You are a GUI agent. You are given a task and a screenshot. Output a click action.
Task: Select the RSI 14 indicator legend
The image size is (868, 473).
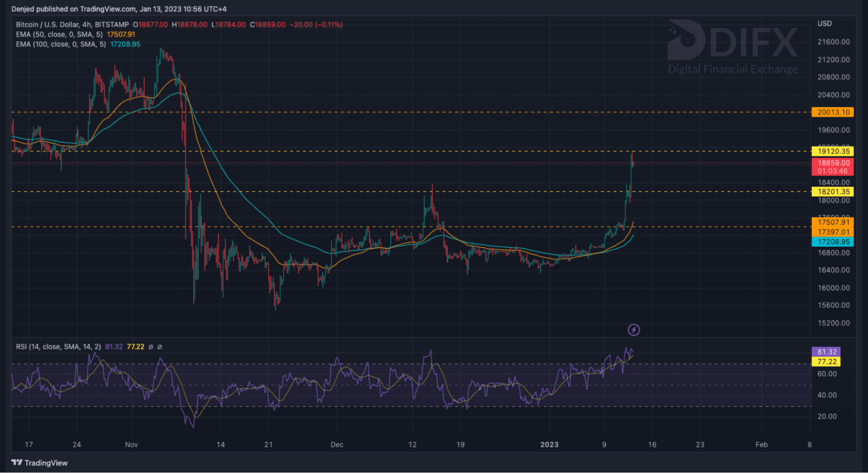click(x=58, y=347)
